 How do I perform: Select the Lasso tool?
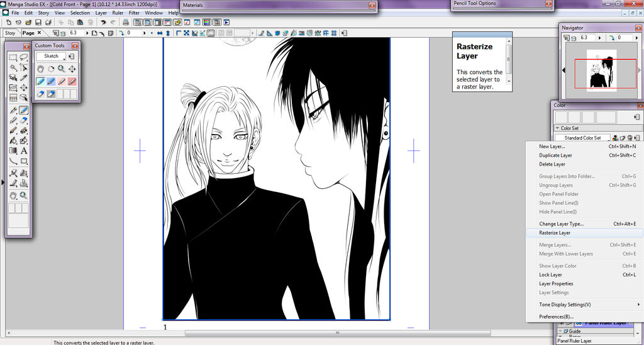(24, 57)
